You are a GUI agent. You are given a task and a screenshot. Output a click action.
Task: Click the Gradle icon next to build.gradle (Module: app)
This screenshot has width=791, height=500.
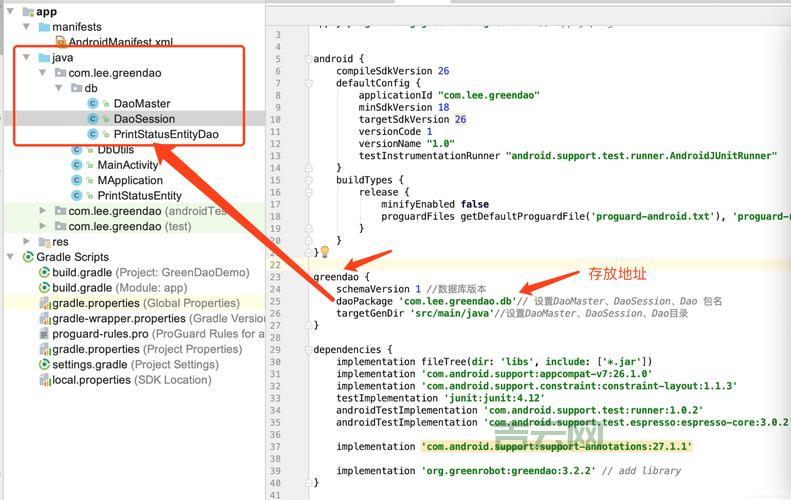tap(44, 288)
